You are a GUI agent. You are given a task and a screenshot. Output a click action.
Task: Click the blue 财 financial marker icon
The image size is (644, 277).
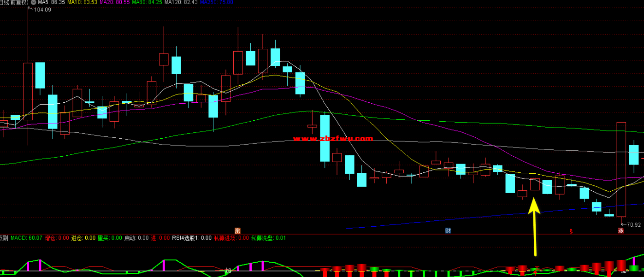point(448,230)
